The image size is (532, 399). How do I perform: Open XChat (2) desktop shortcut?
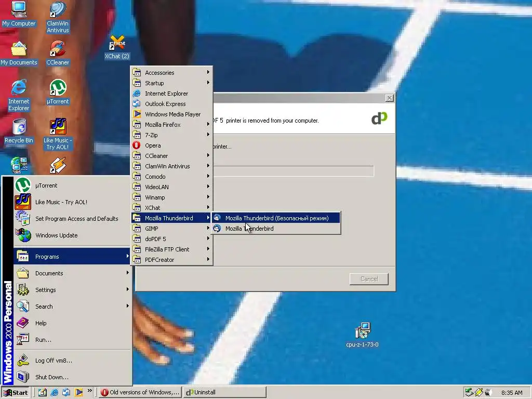(x=117, y=47)
